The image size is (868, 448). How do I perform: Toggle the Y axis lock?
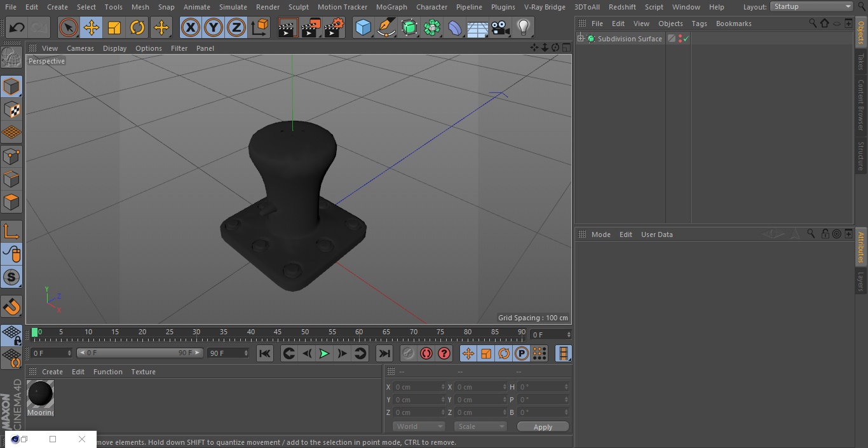214,27
